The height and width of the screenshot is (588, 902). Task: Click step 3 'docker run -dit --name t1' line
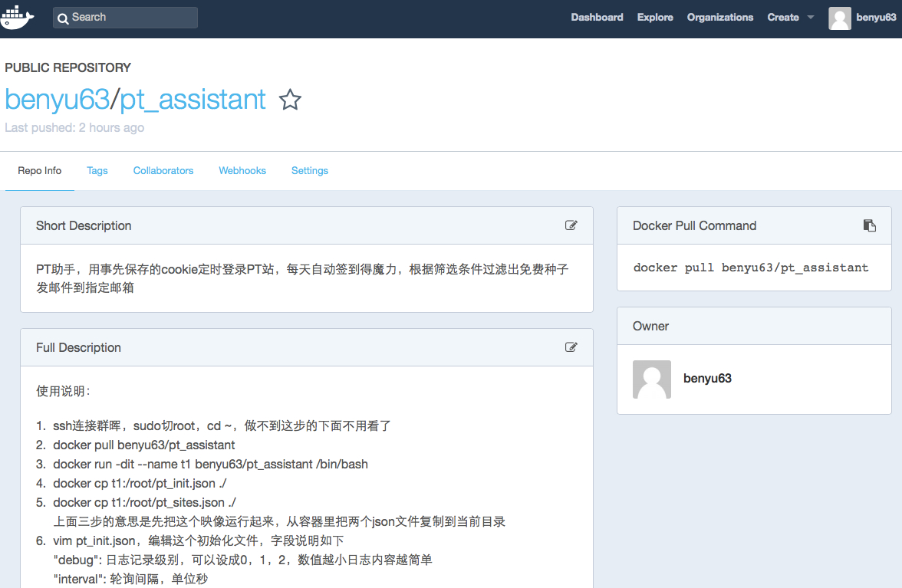210,464
